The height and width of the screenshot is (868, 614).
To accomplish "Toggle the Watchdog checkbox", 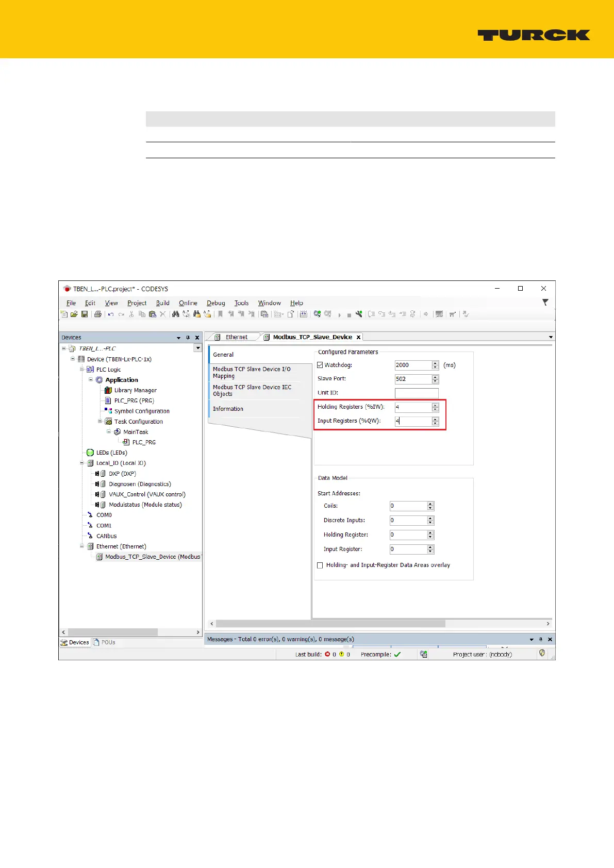I will point(320,365).
